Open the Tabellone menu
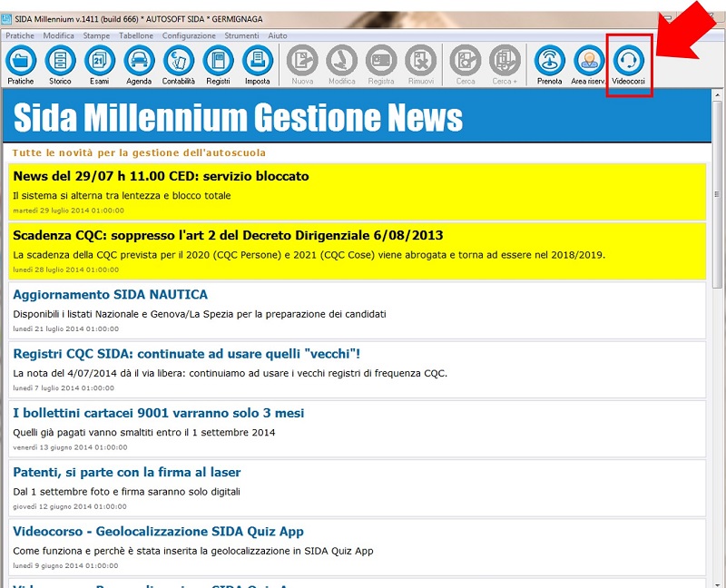This screenshot has width=726, height=588. (136, 35)
